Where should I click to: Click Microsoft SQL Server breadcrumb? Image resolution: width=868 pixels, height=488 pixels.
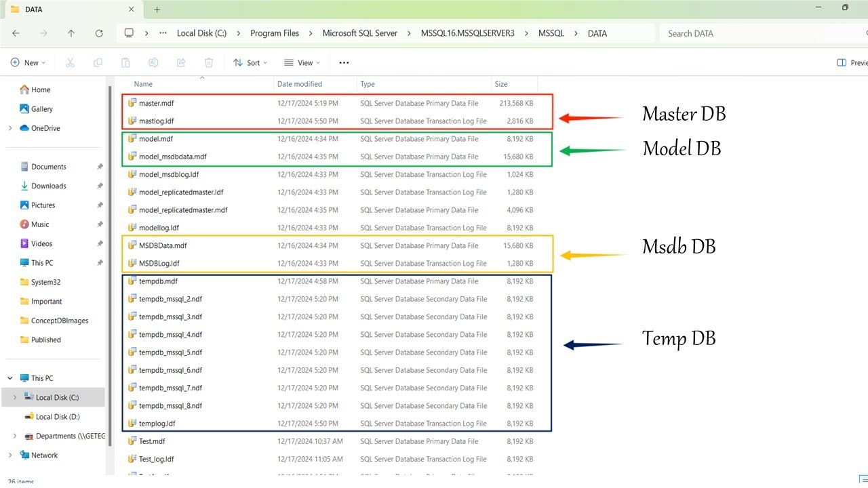click(360, 33)
